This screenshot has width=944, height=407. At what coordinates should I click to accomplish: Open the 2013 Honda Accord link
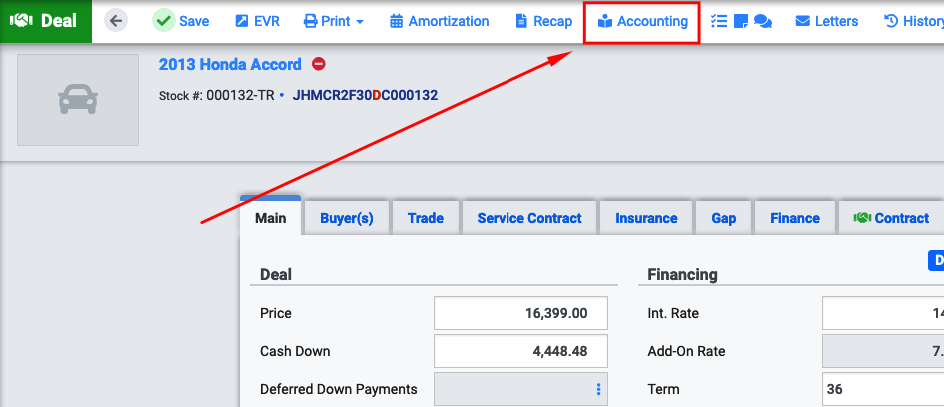click(x=230, y=64)
